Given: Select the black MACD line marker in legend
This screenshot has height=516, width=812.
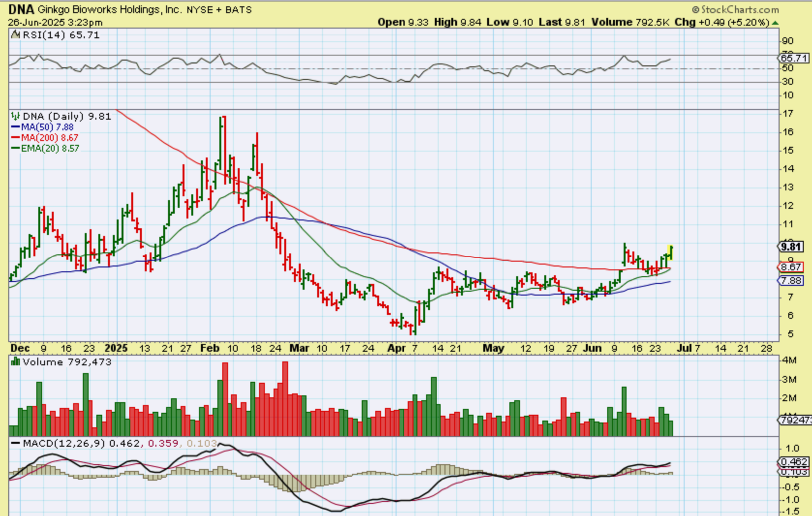Looking at the screenshot, I should coord(15,443).
